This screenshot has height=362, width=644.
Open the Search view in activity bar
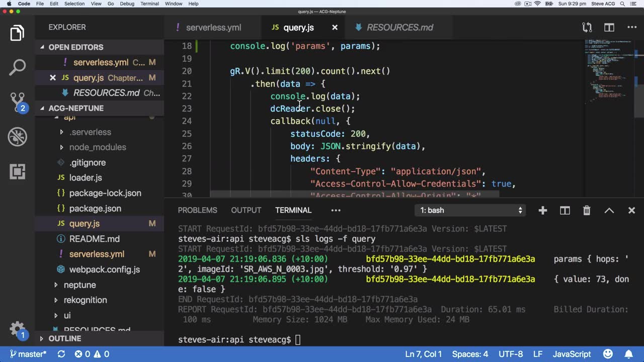click(x=17, y=67)
